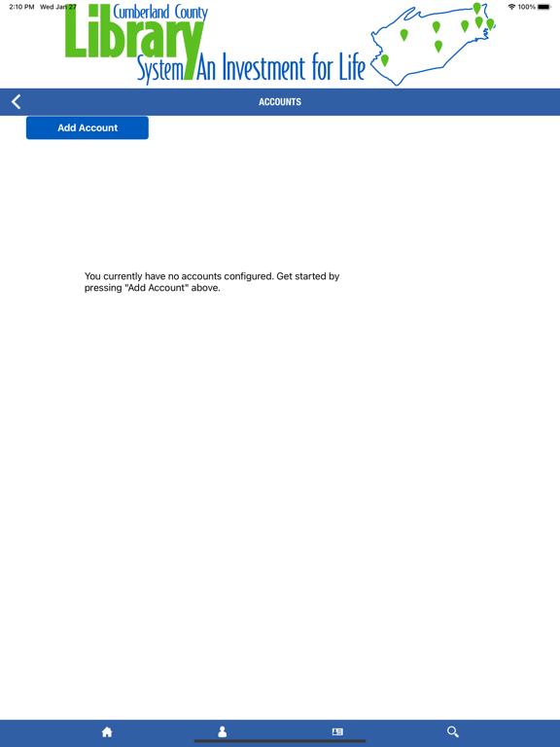The image size is (560, 747).
Task: Open the library card icon tab
Action: (337, 731)
